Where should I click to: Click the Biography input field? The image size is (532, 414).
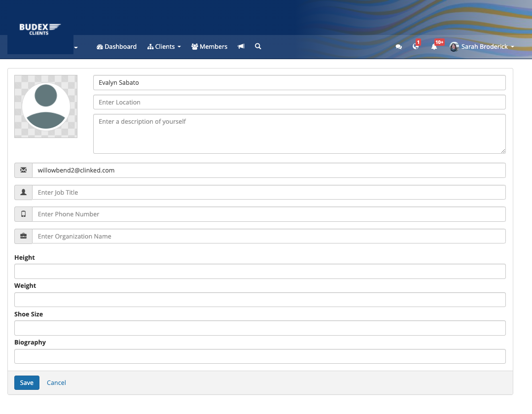click(260, 356)
